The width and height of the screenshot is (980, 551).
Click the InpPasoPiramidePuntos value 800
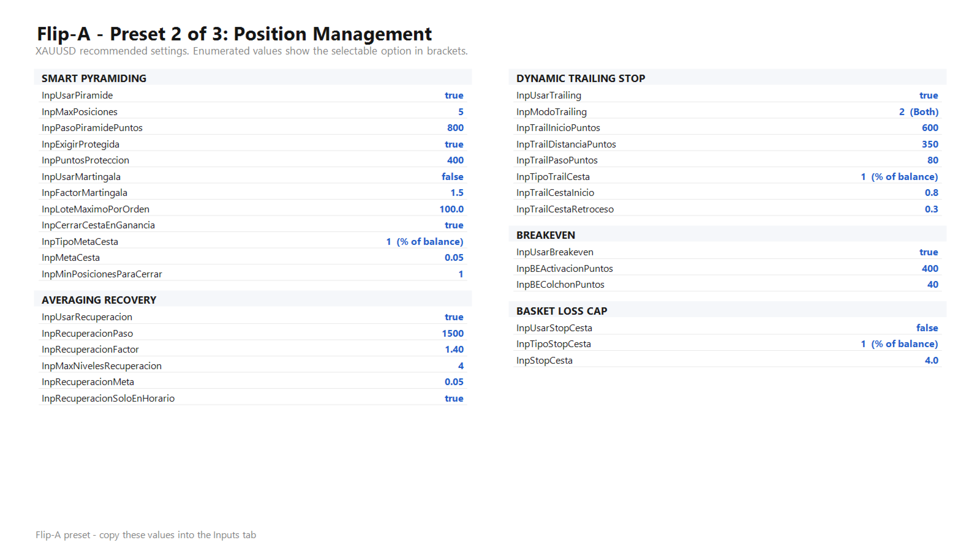coord(455,128)
